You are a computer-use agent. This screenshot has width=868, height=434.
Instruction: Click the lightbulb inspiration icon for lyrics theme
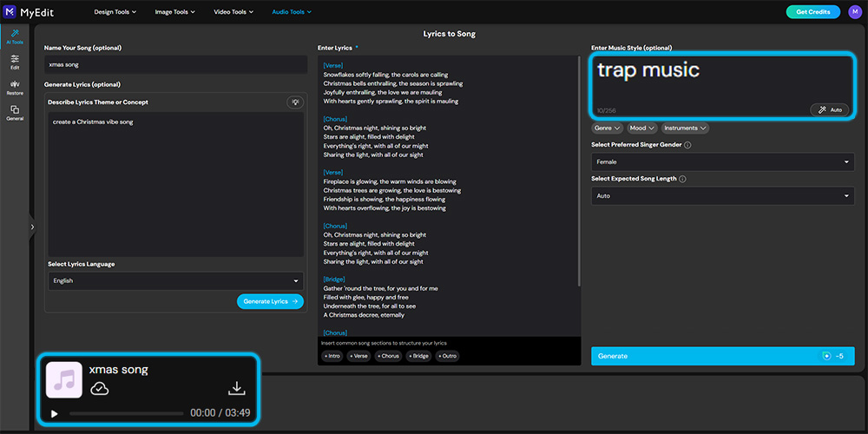tap(296, 102)
